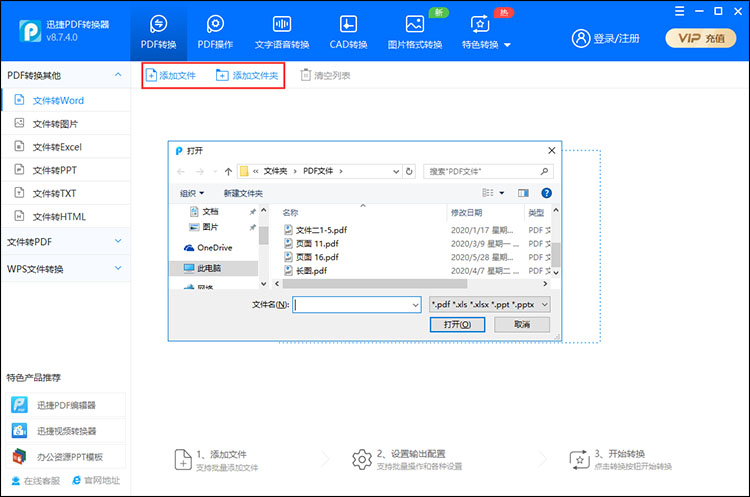
Task: Click the 添加文件 button
Action: (171, 75)
